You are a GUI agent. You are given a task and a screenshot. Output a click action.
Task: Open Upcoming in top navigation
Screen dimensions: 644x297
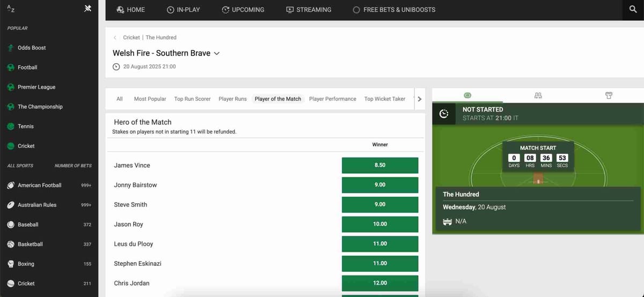pos(243,10)
